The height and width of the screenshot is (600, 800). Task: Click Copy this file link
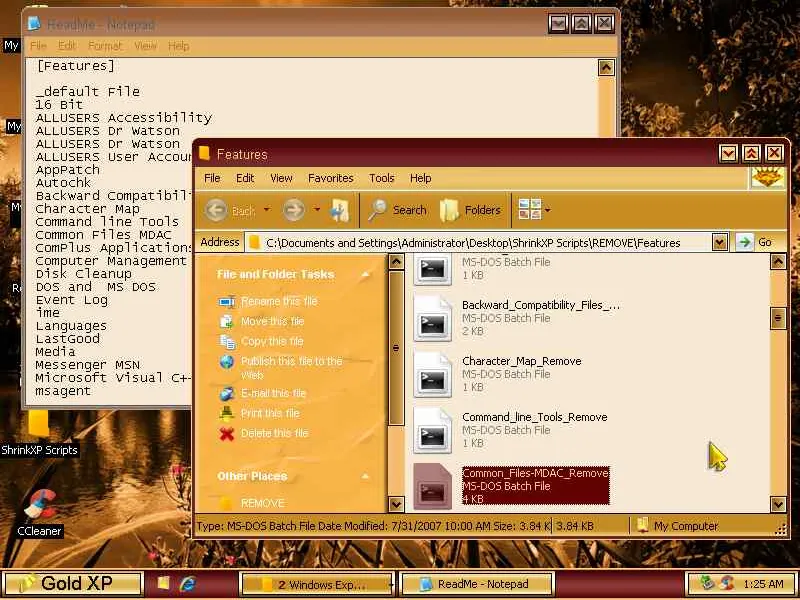(x=272, y=341)
